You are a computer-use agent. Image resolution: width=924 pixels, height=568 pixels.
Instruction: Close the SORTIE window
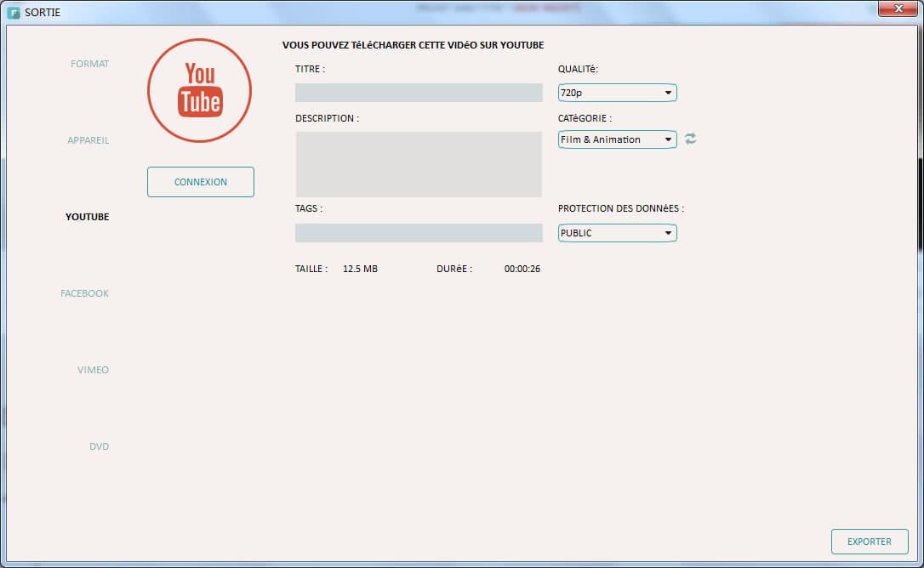coord(898,9)
